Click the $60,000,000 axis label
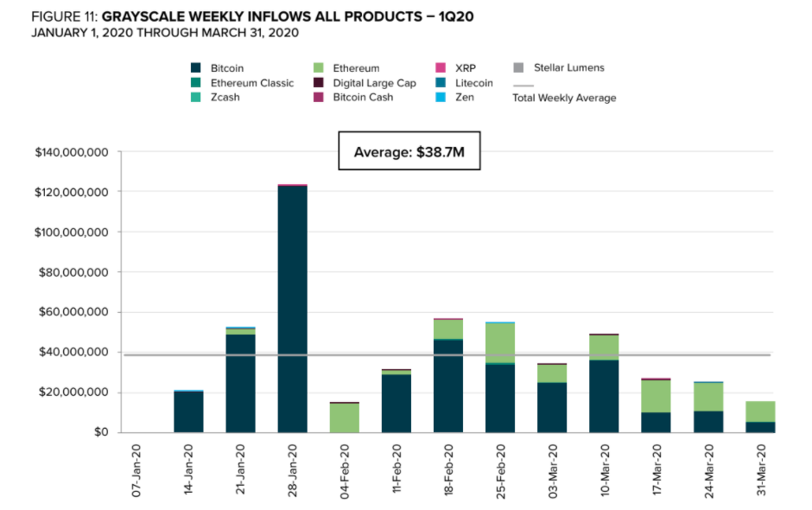The width and height of the screenshot is (812, 510). (73, 312)
